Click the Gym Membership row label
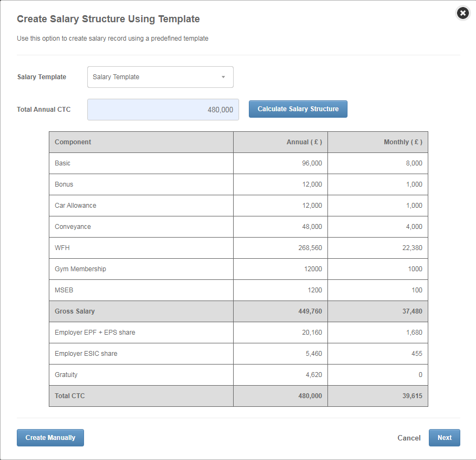476x460 pixels. click(80, 269)
